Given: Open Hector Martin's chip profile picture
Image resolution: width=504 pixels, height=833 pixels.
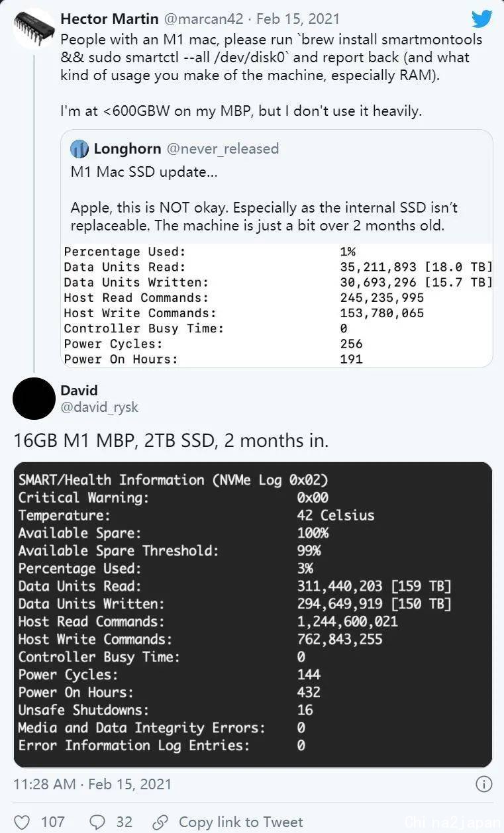Looking at the screenshot, I should 34,29.
